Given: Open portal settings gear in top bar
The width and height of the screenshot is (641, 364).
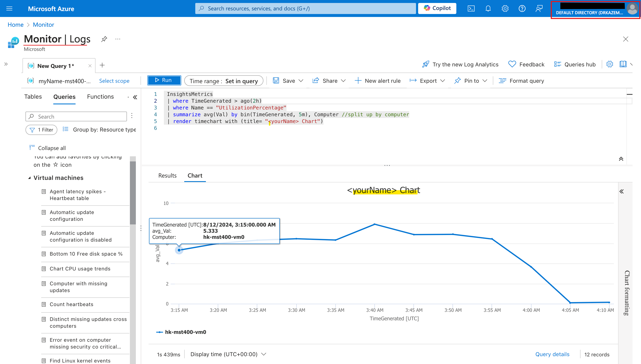Looking at the screenshot, I should 505,9.
